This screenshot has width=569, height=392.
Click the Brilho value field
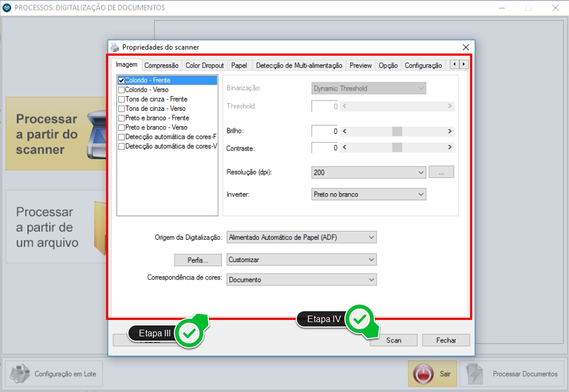point(325,131)
